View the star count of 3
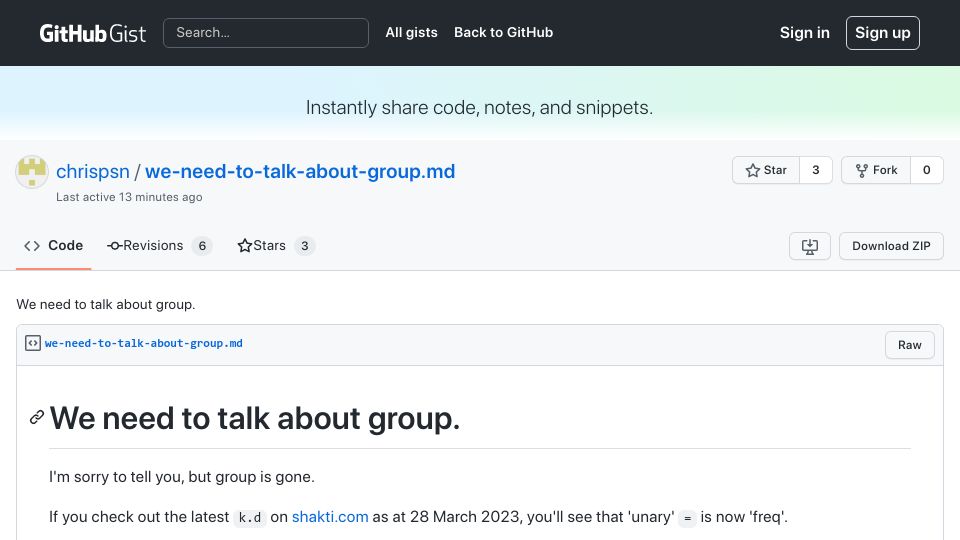The width and height of the screenshot is (960, 540). click(x=816, y=170)
